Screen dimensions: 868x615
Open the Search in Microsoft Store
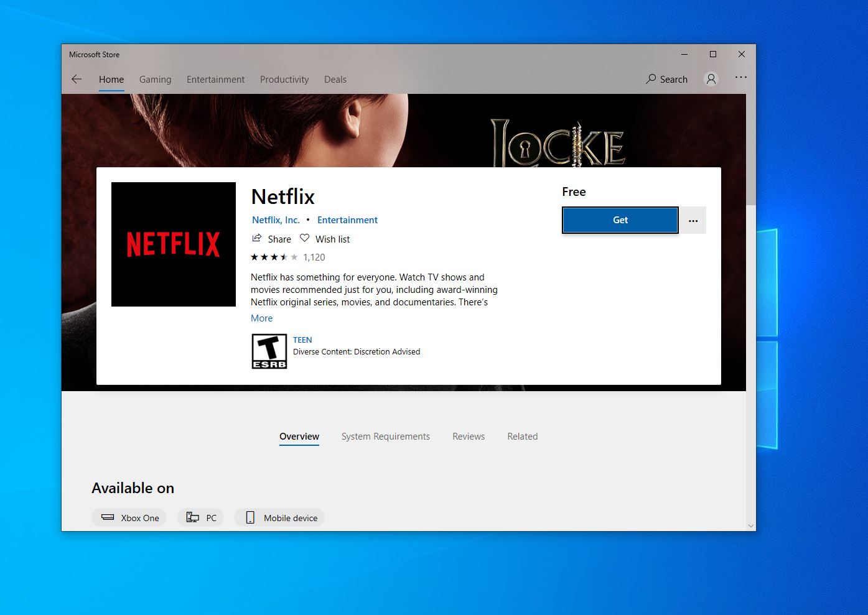(x=666, y=79)
